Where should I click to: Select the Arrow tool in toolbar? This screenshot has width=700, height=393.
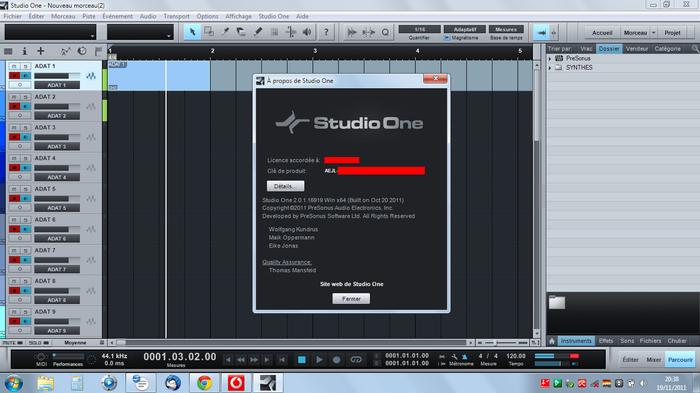point(192,32)
